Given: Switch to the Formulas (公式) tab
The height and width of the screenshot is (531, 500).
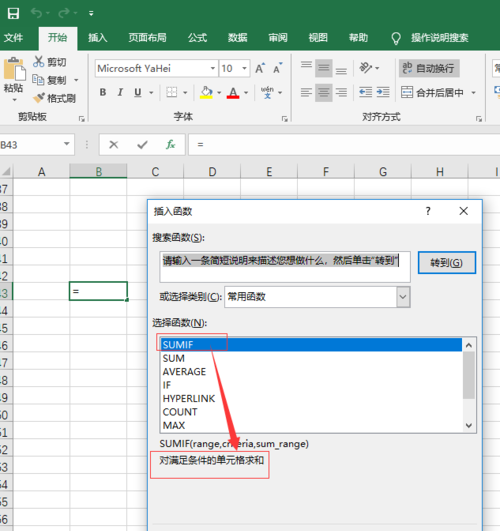Looking at the screenshot, I should (x=197, y=38).
